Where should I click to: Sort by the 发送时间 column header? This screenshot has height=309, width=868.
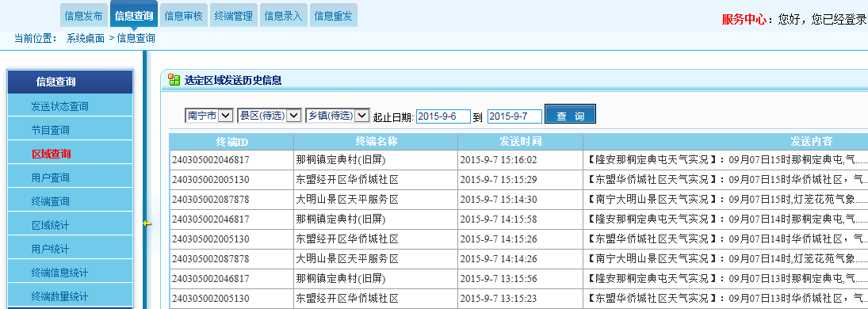tap(520, 141)
